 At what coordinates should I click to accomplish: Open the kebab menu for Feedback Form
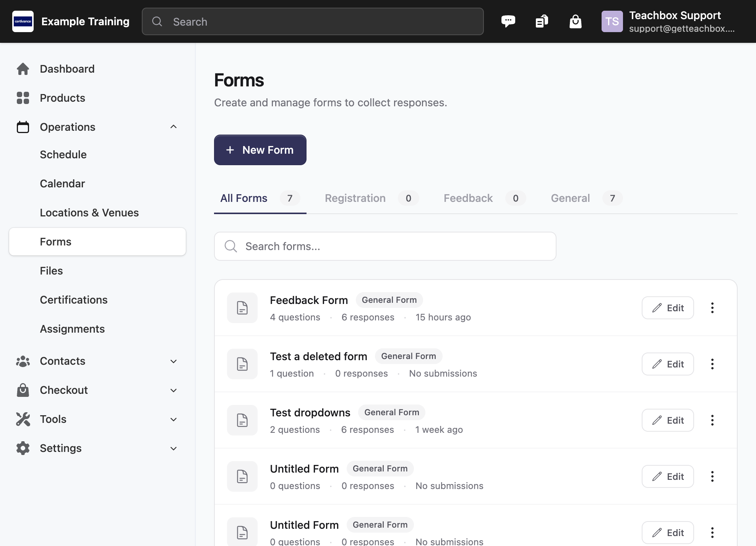[712, 308]
